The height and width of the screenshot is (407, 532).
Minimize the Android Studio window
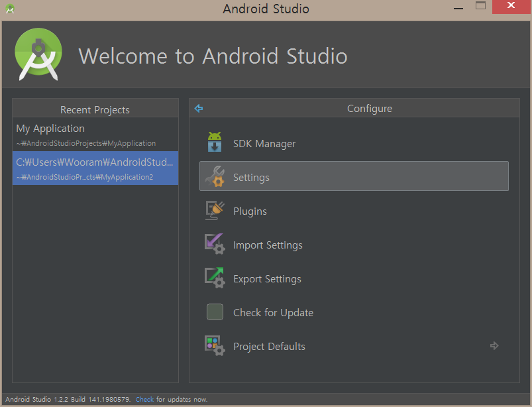[x=458, y=7]
